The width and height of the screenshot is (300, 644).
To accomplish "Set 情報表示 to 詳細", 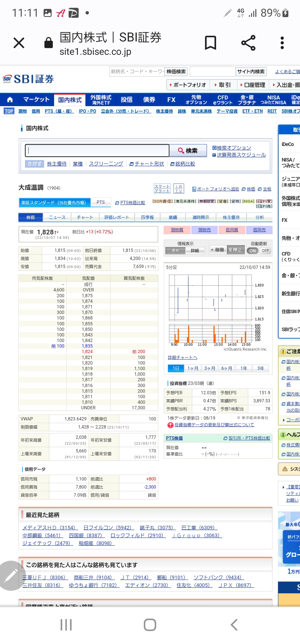I will pos(195,251).
